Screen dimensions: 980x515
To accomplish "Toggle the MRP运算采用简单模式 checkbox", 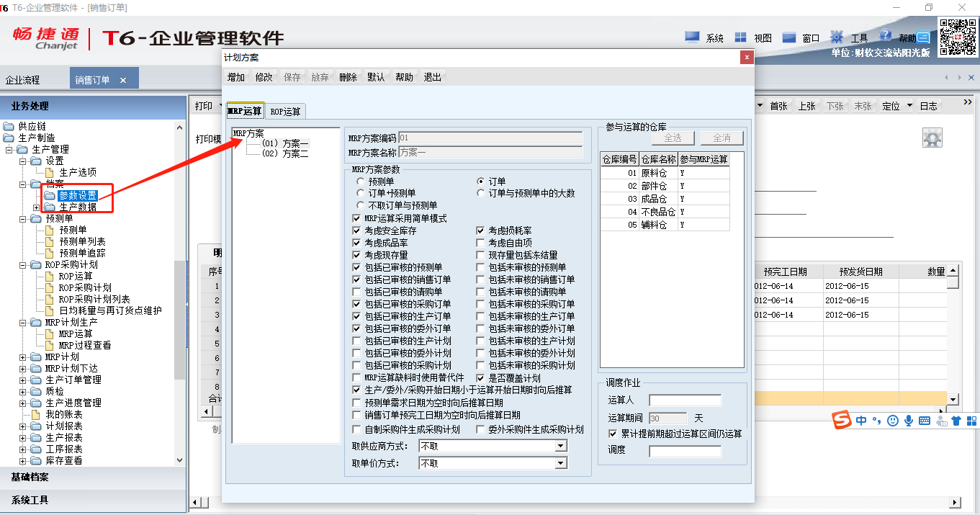I will [357, 218].
